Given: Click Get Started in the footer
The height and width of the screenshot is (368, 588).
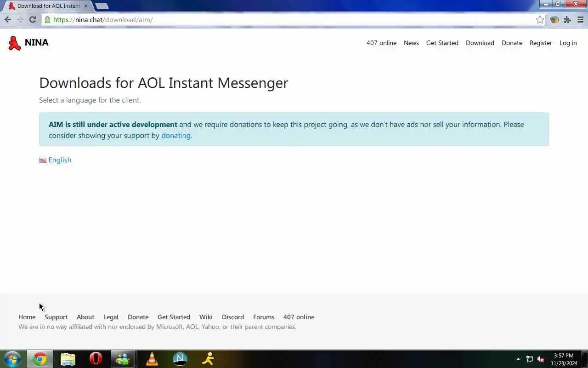Looking at the screenshot, I should [174, 317].
